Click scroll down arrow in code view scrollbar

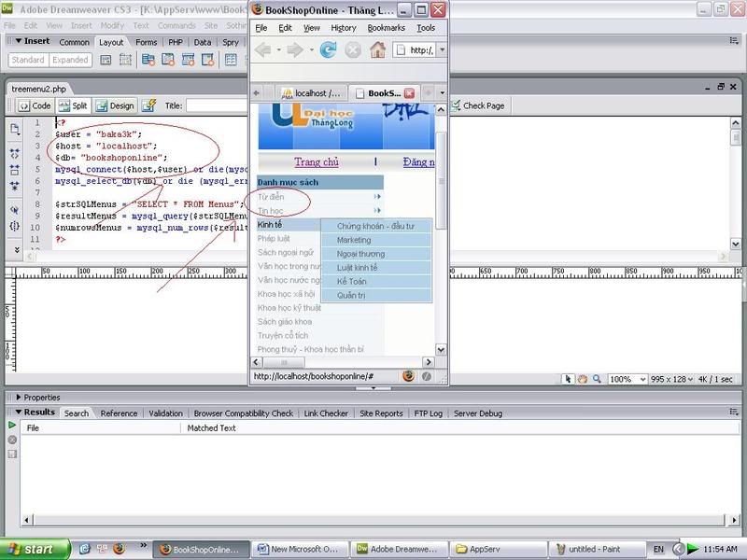(x=736, y=244)
